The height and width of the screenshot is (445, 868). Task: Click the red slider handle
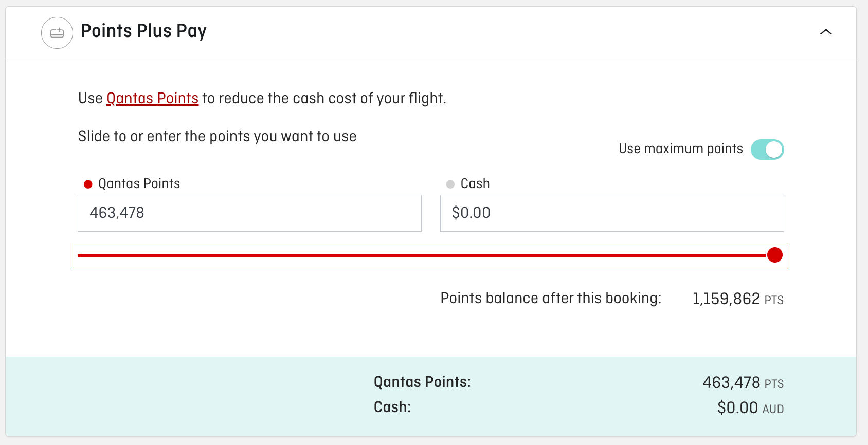pyautogui.click(x=774, y=255)
